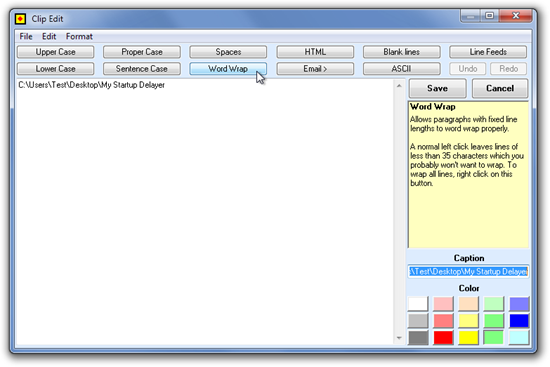The width and height of the screenshot is (550, 367).
Task: Select the bright yellow color swatch
Action: (x=468, y=338)
